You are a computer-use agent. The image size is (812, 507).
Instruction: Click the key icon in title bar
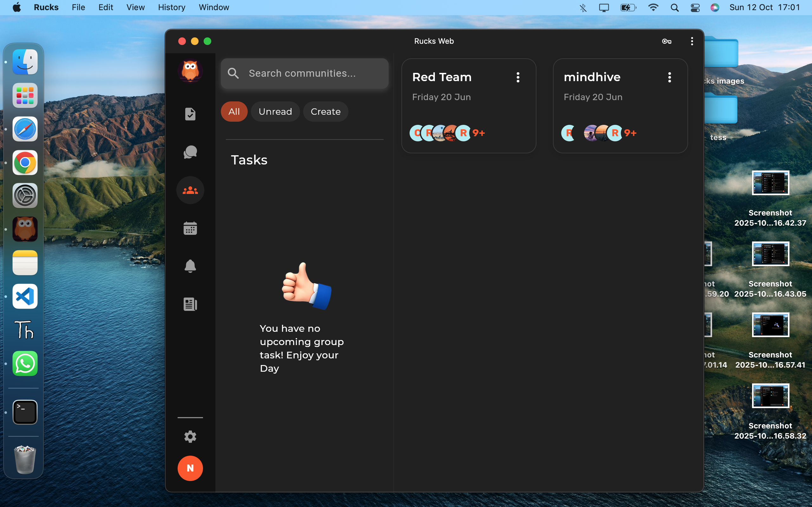tap(666, 41)
